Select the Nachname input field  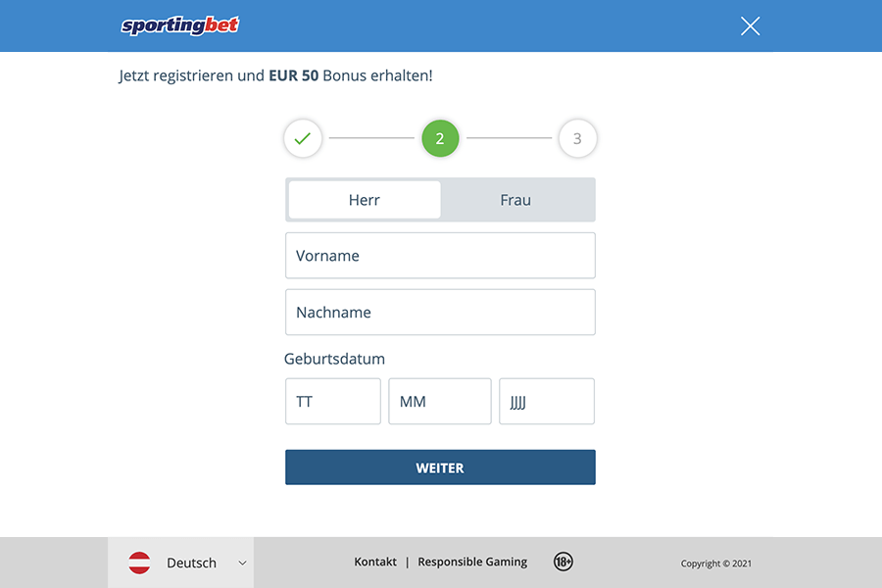440,312
